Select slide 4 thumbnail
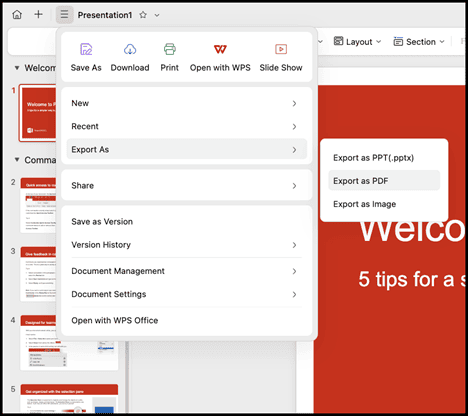This screenshot has height=416, width=468. pyautogui.click(x=69, y=343)
